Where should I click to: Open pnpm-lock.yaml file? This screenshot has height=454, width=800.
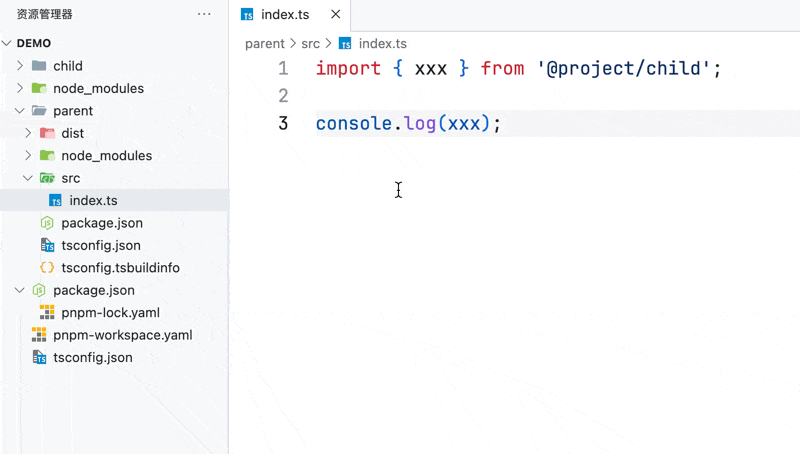click(111, 313)
